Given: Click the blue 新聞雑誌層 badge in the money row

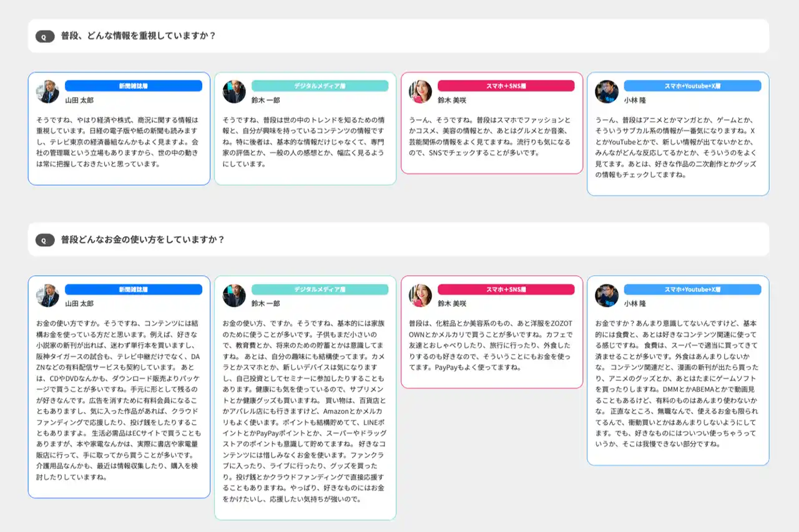Looking at the screenshot, I should click(134, 289).
